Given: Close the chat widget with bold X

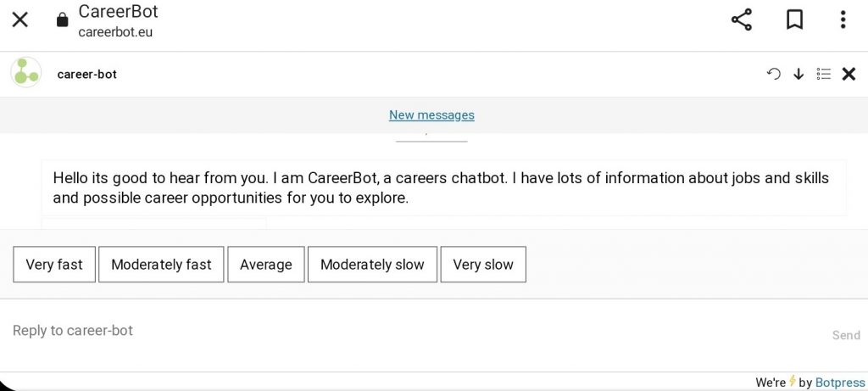Looking at the screenshot, I should click(x=849, y=74).
